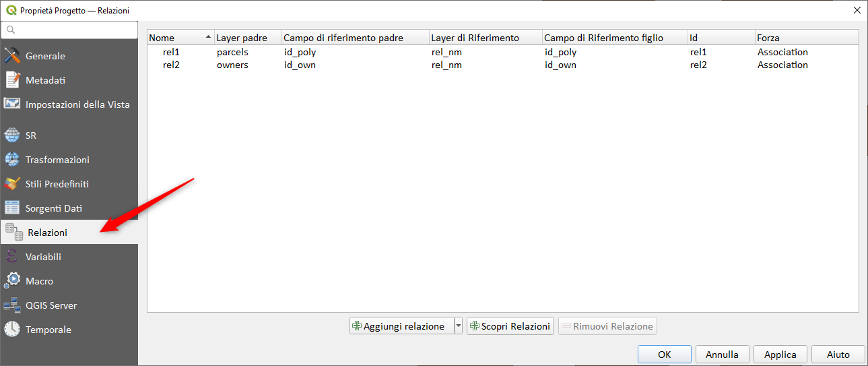Open the Temporale clock icon
This screenshot has width=868, height=366.
pyautogui.click(x=12, y=330)
